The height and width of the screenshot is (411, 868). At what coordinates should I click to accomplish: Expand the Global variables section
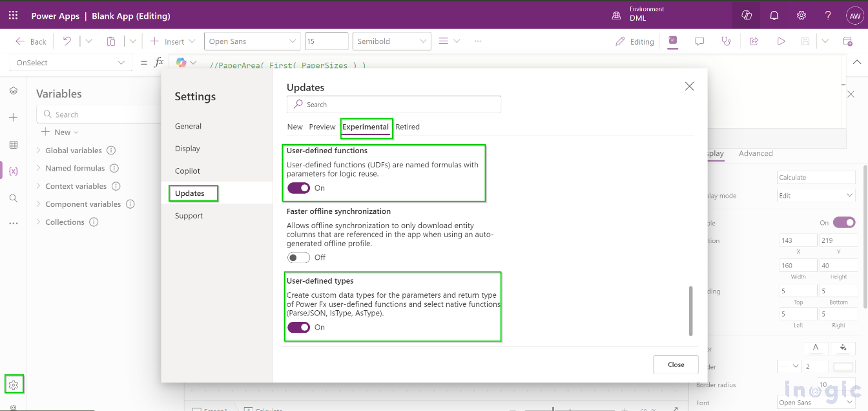coord(74,151)
